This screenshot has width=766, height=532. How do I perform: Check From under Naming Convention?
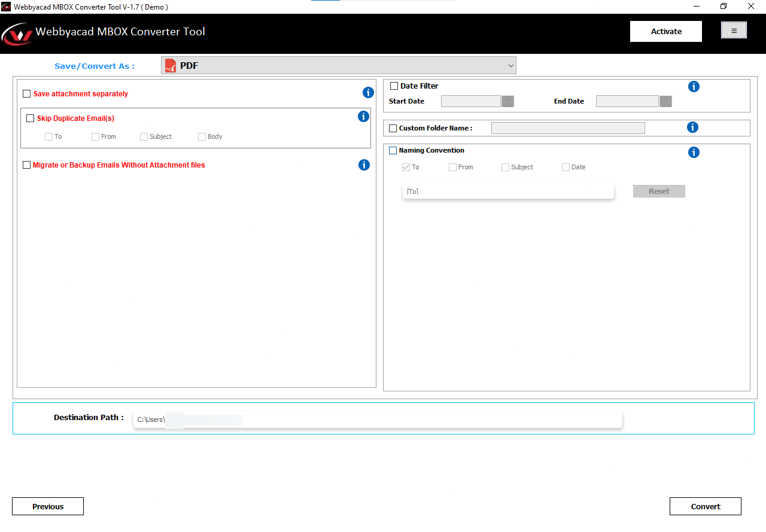pyautogui.click(x=452, y=168)
